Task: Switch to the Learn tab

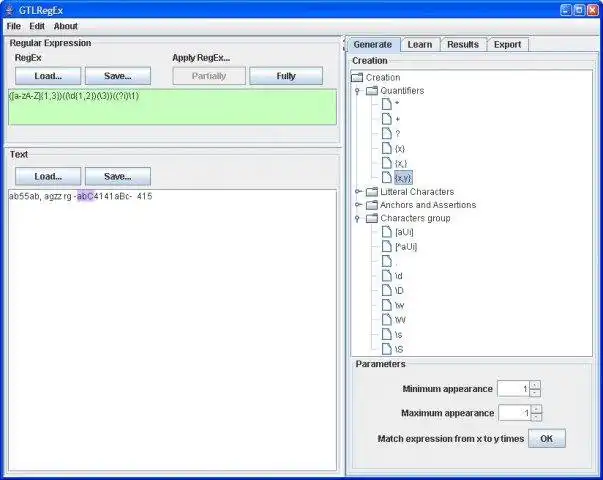Action: pyautogui.click(x=420, y=45)
